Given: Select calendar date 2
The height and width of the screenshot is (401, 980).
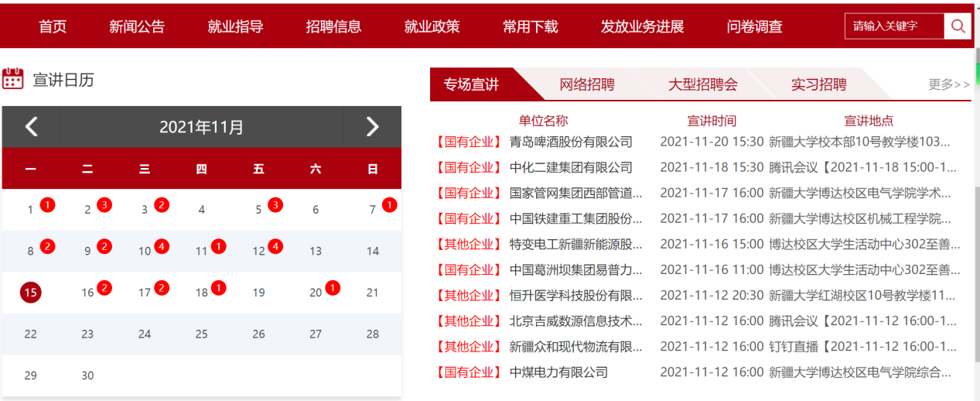Looking at the screenshot, I should click(87, 209).
